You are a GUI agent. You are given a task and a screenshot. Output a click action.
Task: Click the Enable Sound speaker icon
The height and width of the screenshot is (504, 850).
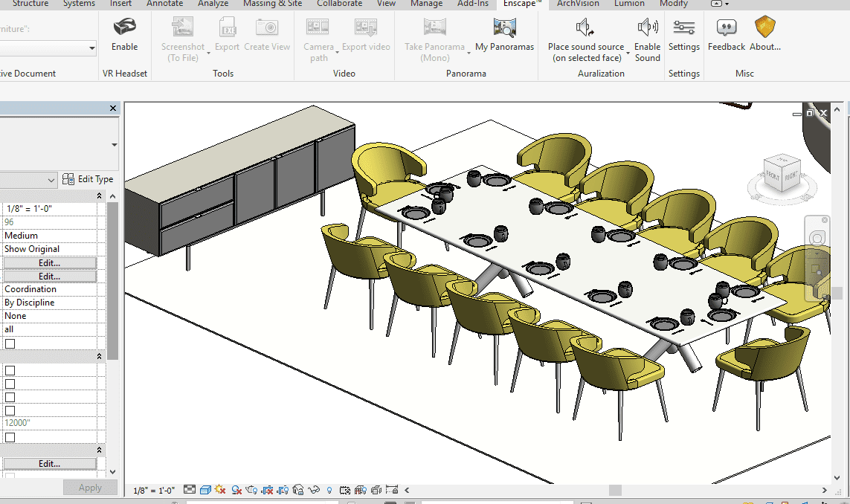[x=647, y=28]
